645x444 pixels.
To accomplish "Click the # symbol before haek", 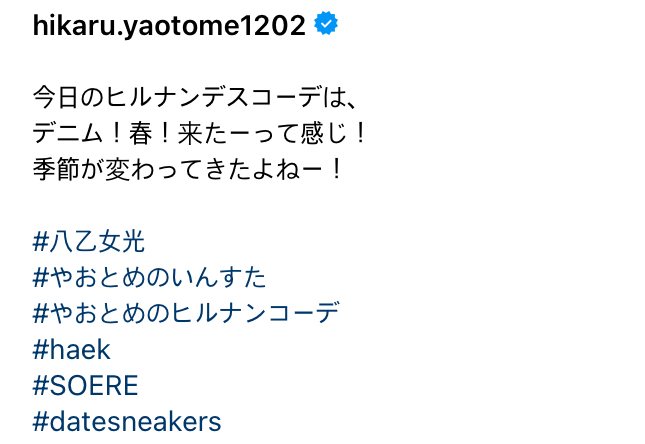I will 41,349.
